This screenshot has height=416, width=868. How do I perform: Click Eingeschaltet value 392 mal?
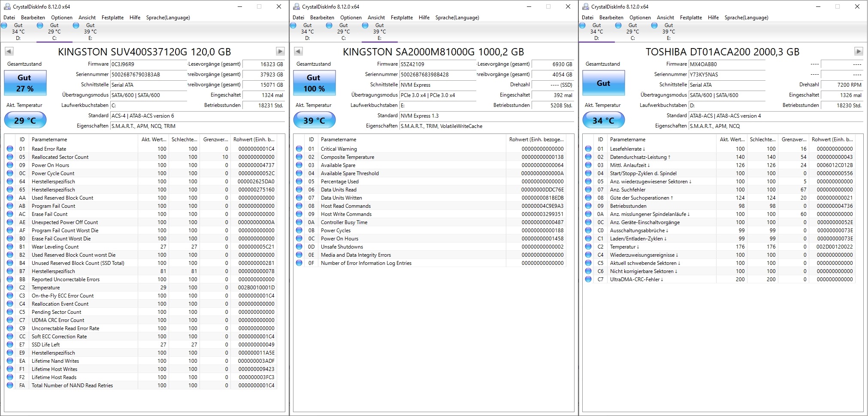(553, 95)
